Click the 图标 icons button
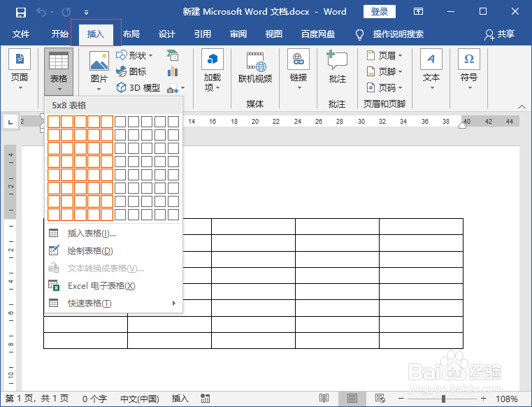Image resolution: width=532 pixels, height=407 pixels. pos(131,71)
